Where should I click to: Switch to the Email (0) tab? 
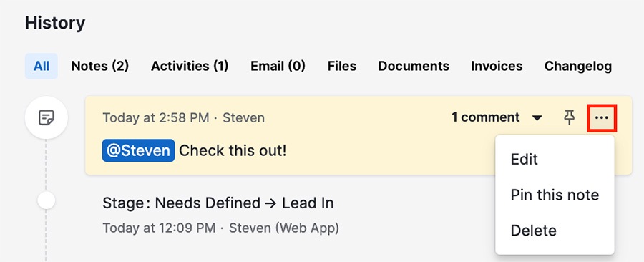278,66
